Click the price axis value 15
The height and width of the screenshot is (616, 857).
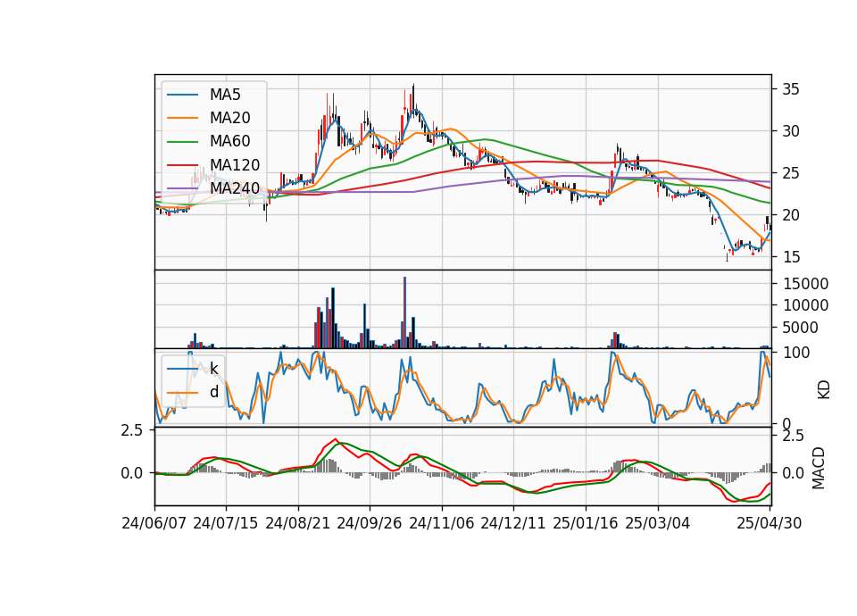pos(790,257)
